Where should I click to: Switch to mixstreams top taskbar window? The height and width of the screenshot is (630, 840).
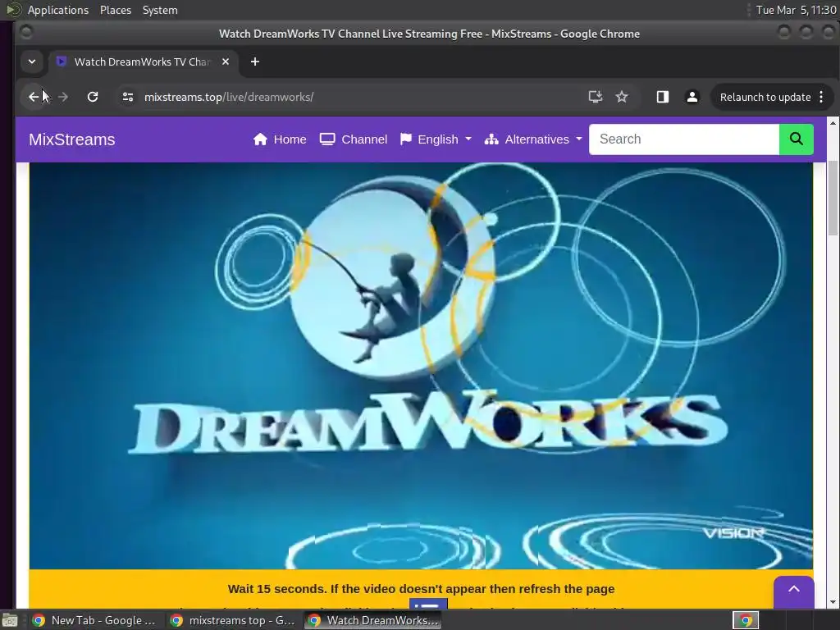[232, 620]
